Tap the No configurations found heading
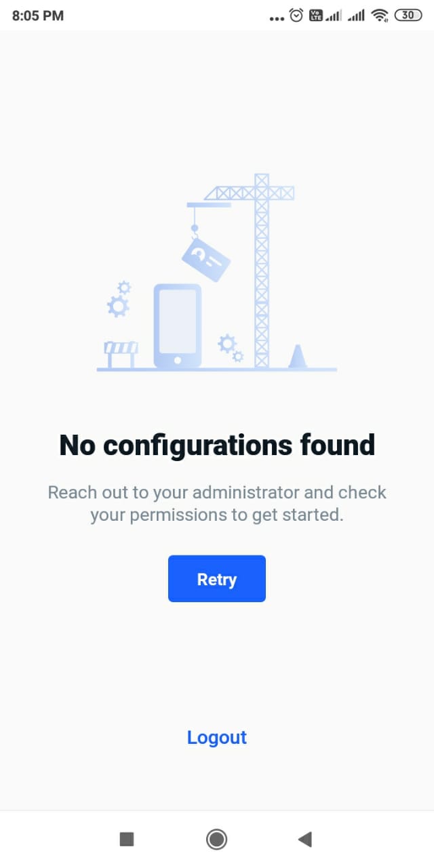This screenshot has width=434, height=868. [217, 446]
